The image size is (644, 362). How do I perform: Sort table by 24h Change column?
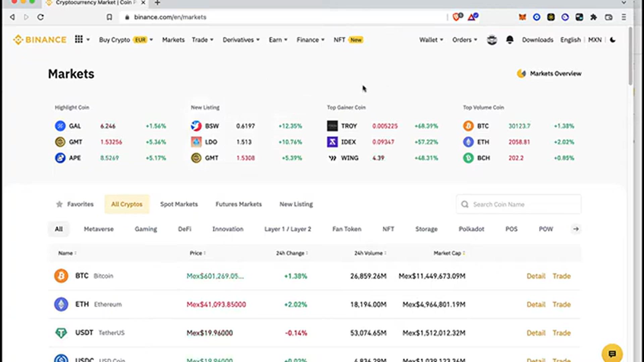click(x=292, y=253)
